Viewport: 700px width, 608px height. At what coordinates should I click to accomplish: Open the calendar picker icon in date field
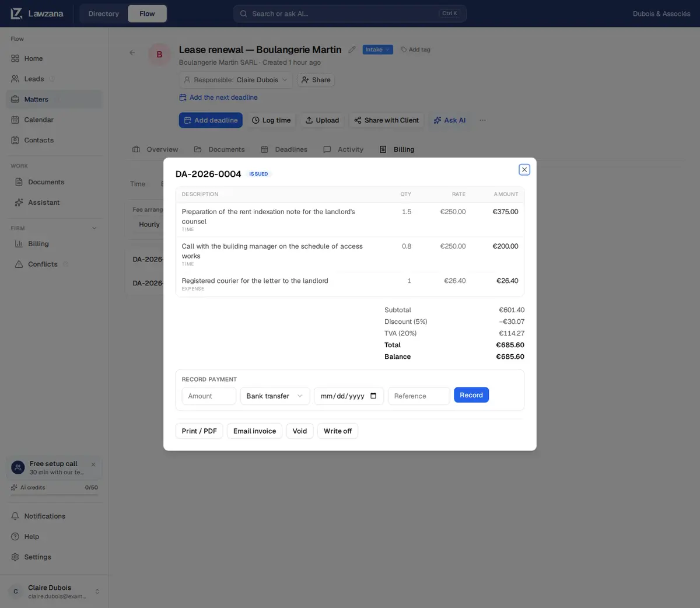[373, 396]
